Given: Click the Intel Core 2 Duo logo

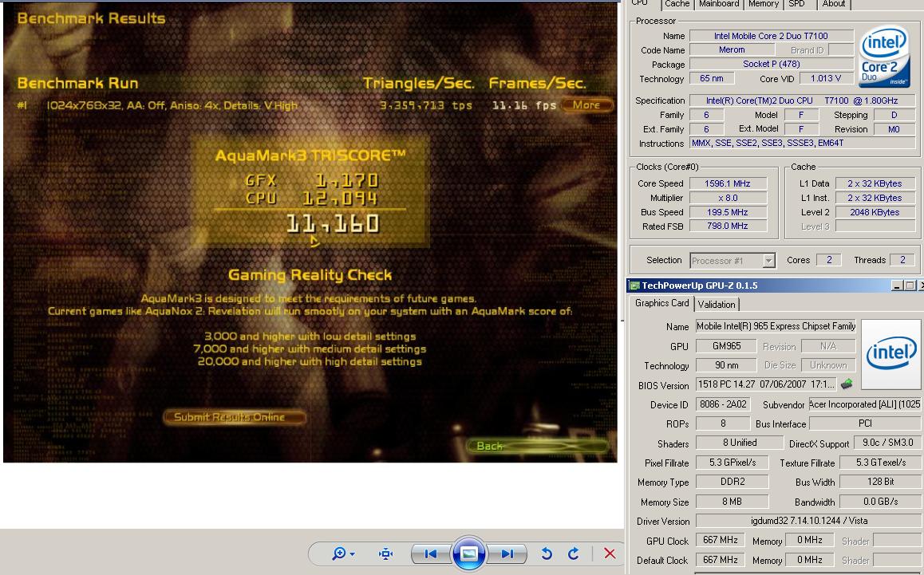Looking at the screenshot, I should [883, 57].
